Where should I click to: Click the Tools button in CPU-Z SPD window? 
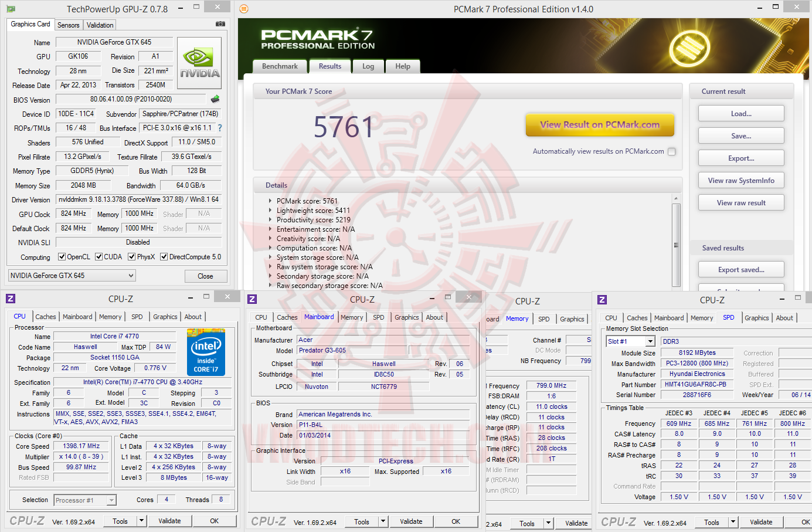pyautogui.click(x=712, y=522)
